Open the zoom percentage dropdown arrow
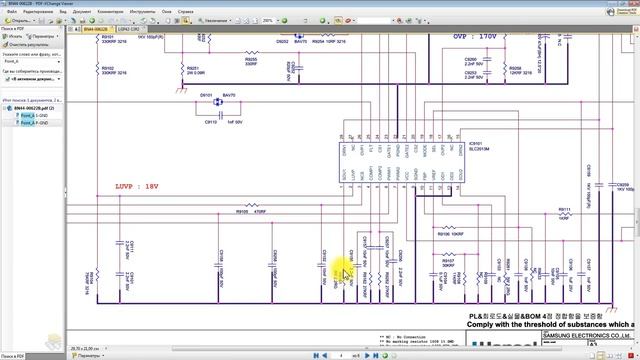 tap(278, 20)
